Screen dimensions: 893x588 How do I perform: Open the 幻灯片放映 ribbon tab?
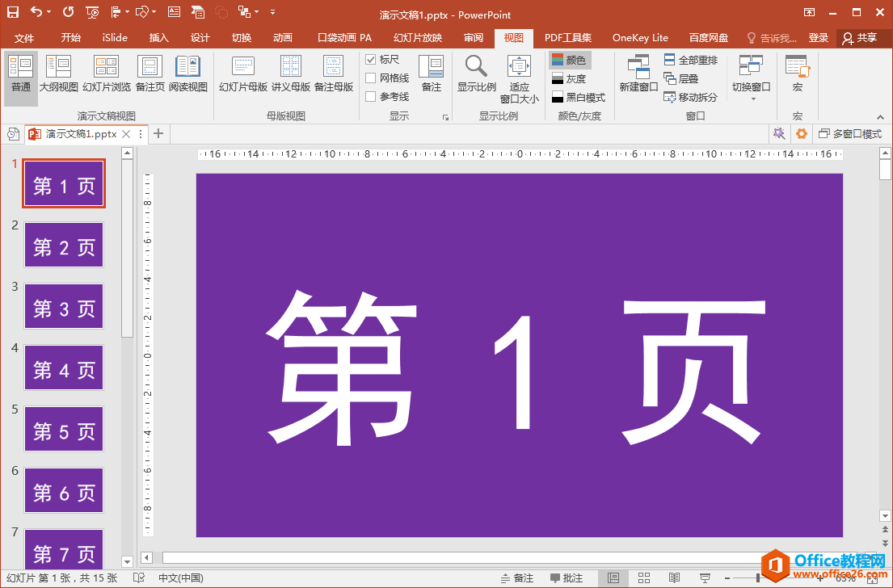point(417,38)
